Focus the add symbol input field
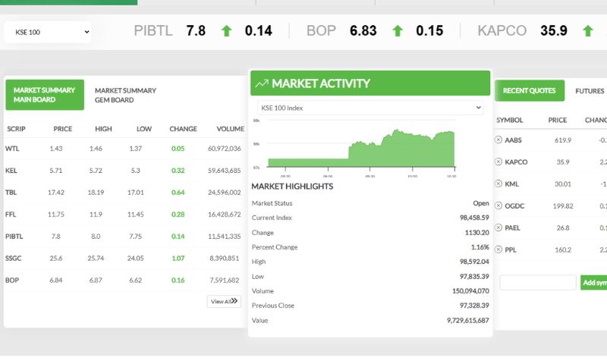607x364 pixels. [538, 282]
